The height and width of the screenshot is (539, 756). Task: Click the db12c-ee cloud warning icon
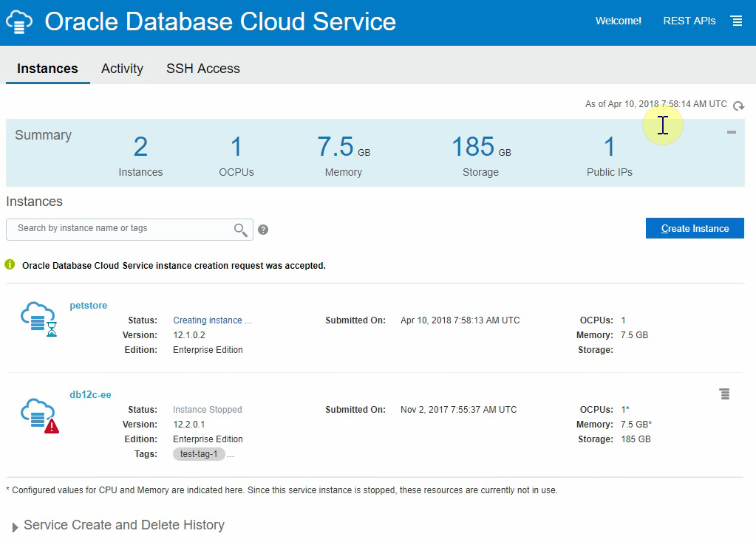pos(39,416)
